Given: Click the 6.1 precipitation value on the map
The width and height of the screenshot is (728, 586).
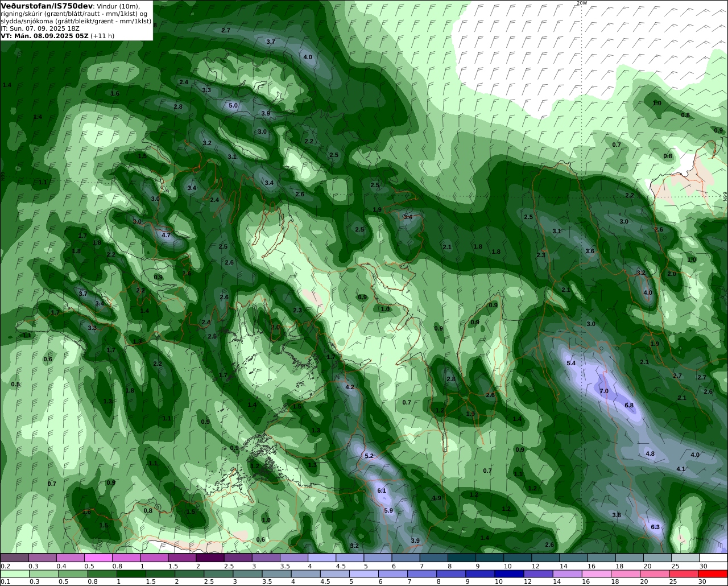Looking at the screenshot, I should click(x=382, y=491).
